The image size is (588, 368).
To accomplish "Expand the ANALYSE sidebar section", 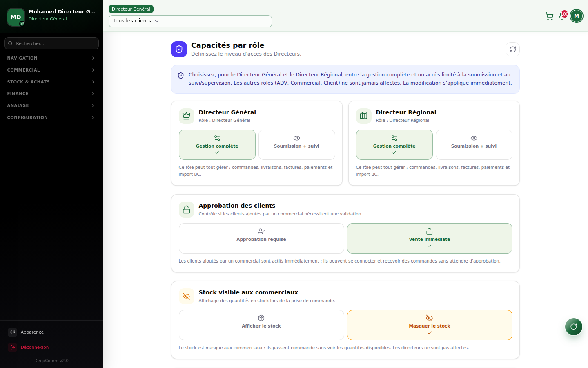I will pos(51,105).
